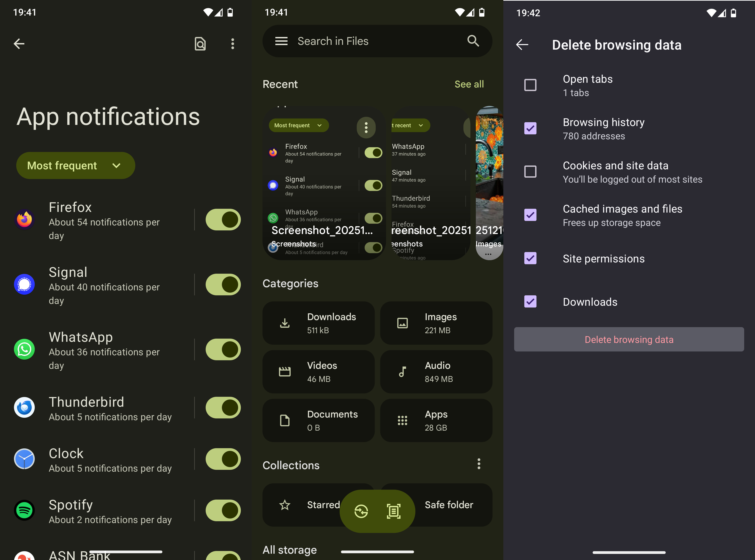Tap the notification history search icon
The width and height of the screenshot is (755, 560).
[200, 43]
